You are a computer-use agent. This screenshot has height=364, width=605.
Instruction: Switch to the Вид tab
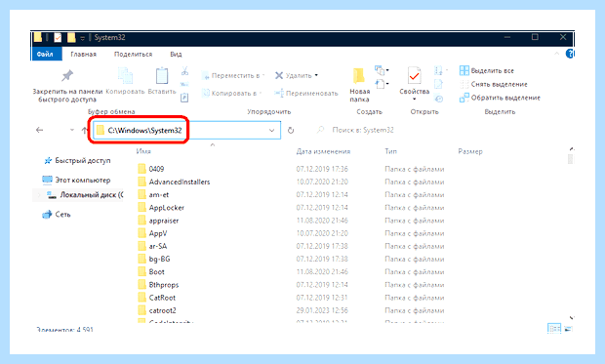click(x=176, y=54)
